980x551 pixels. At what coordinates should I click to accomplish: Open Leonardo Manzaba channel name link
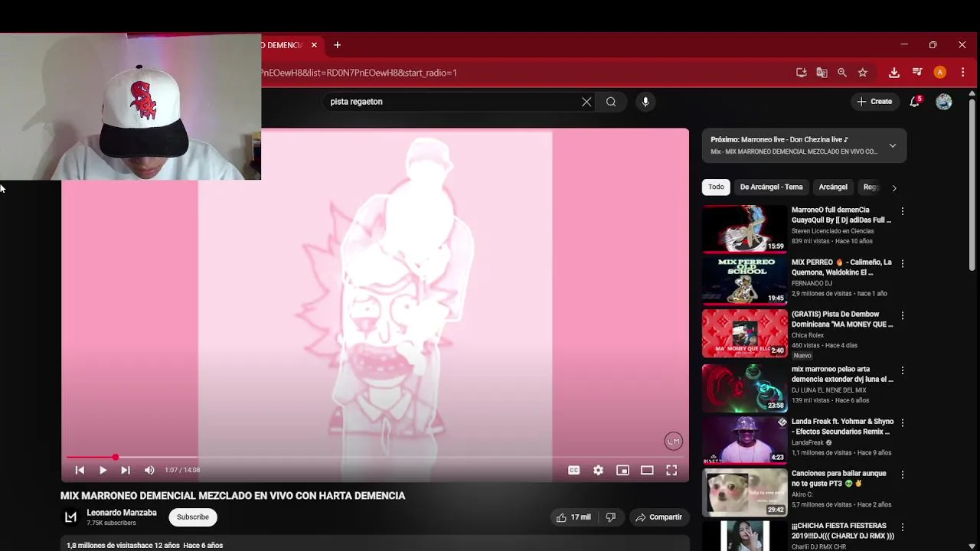pos(122,513)
